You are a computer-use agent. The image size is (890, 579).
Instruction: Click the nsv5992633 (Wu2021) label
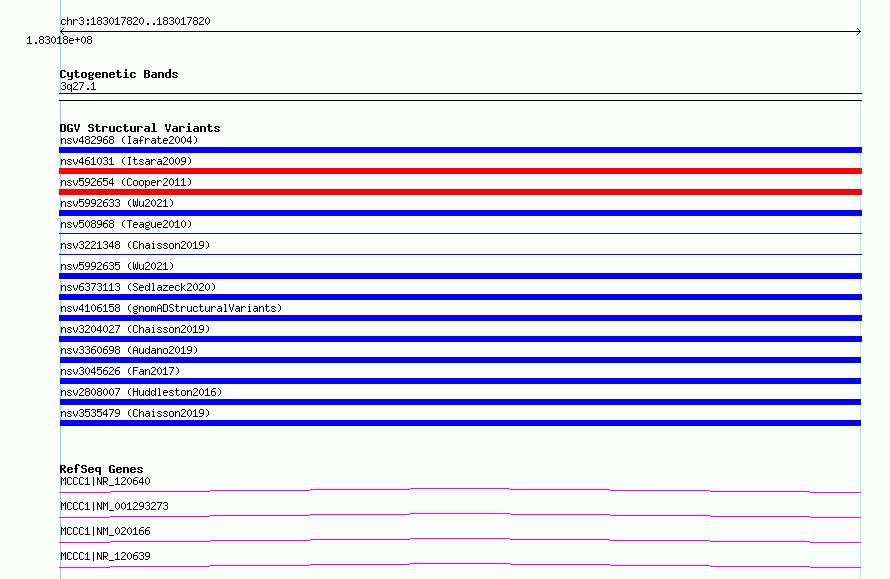click(x=117, y=203)
